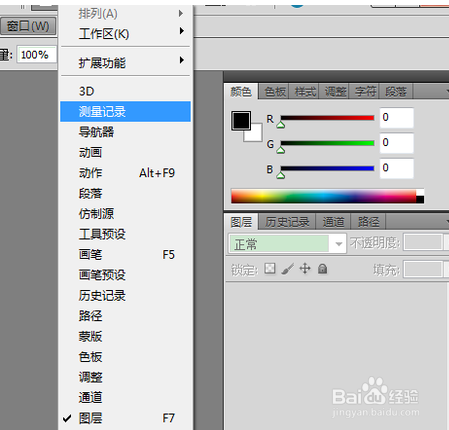Click the black foreground color swatch
This screenshot has width=449, height=430.
tap(241, 120)
